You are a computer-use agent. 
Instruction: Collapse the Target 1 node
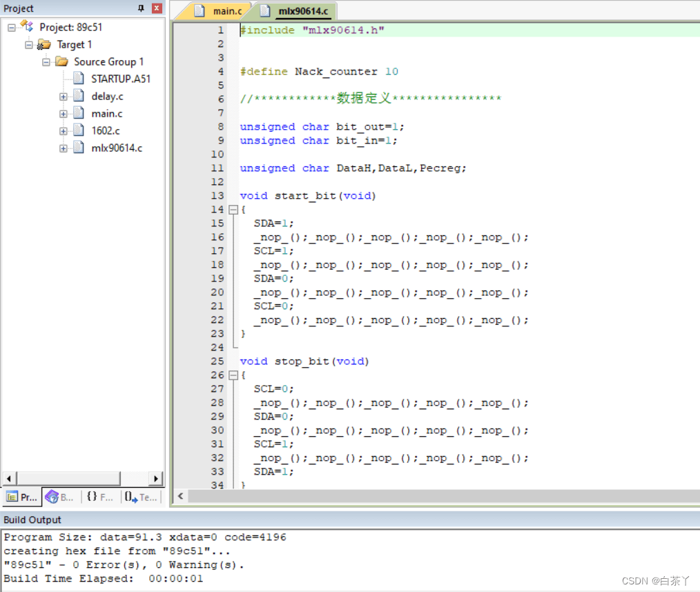pos(29,45)
